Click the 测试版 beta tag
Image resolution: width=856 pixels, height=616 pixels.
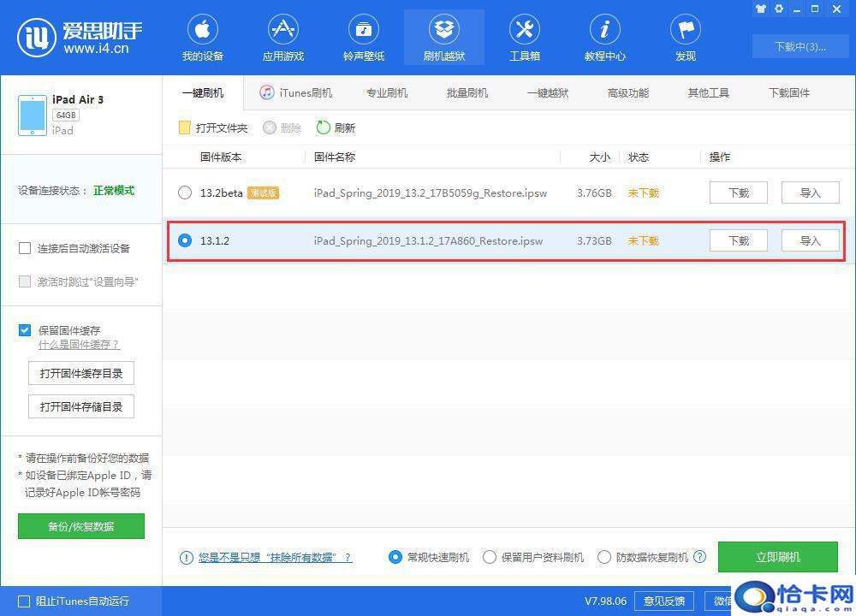263,192
